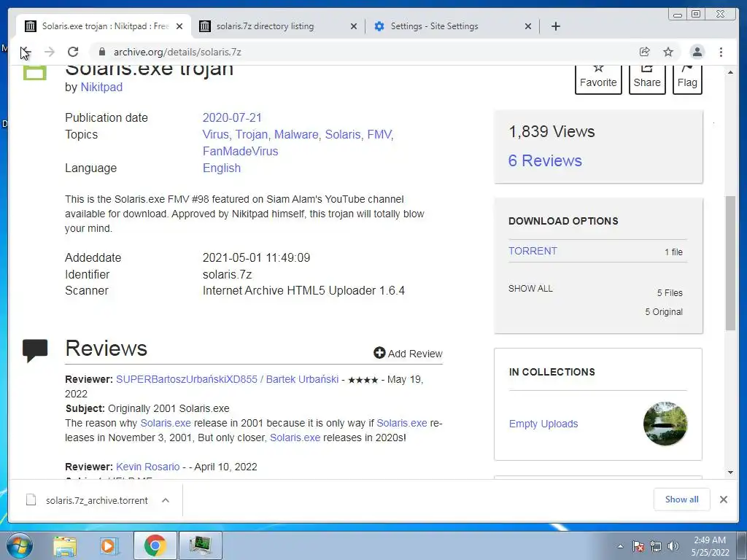This screenshot has height=560, width=747.
Task: Click Action Center flag tray icon
Action: [638, 546]
